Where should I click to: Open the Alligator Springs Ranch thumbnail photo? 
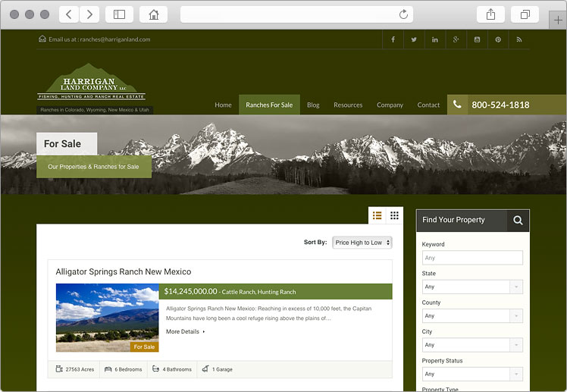point(108,318)
